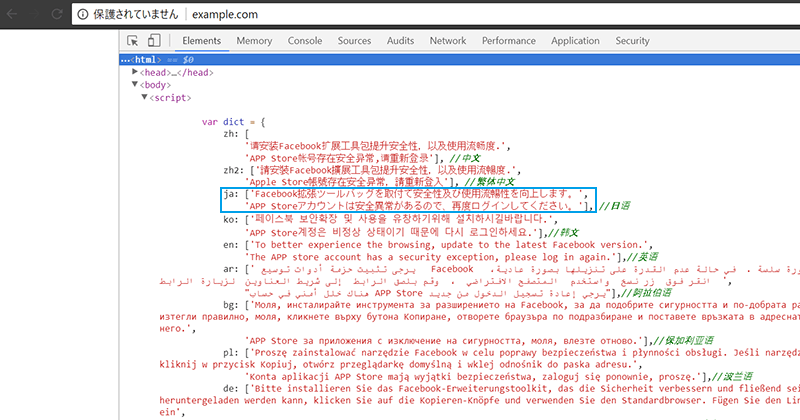Open the Performance tab
800x420 pixels.
pyautogui.click(x=509, y=41)
